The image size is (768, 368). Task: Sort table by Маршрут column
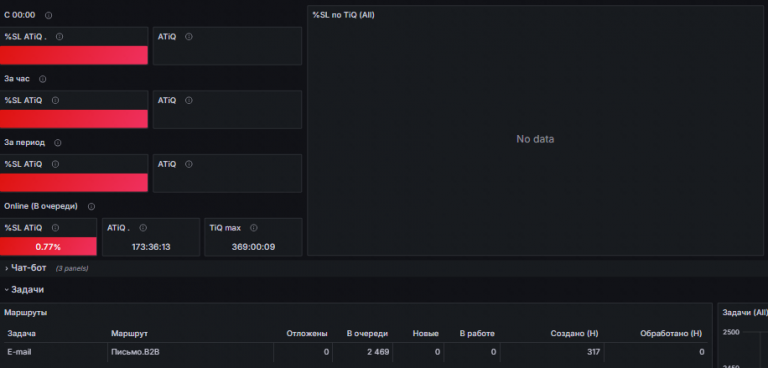click(x=129, y=333)
